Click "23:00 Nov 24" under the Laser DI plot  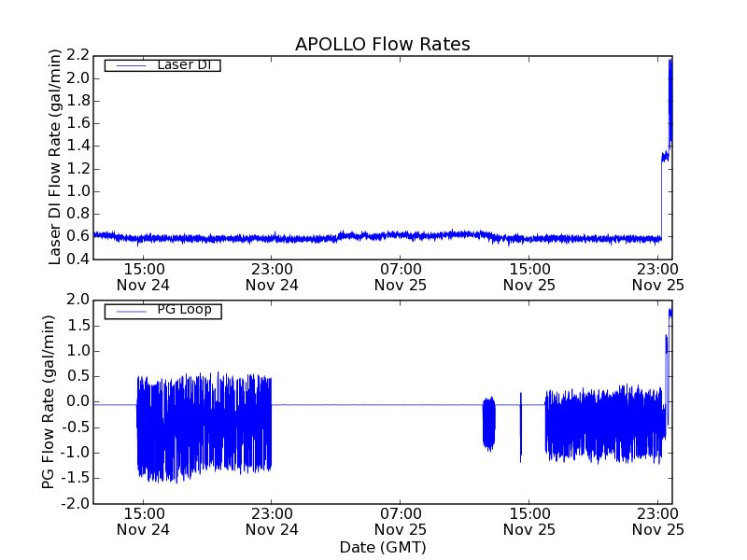coord(272,277)
